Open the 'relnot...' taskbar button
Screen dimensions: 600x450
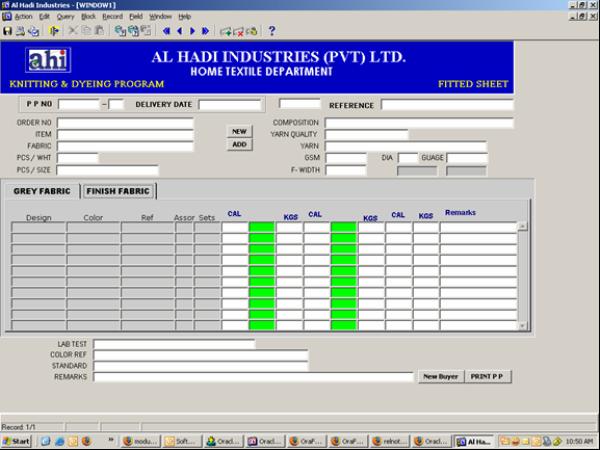point(391,441)
